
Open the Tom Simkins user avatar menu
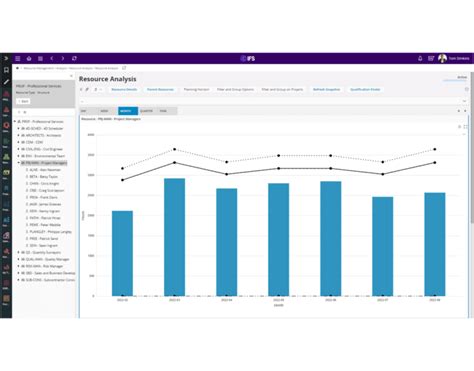point(442,58)
